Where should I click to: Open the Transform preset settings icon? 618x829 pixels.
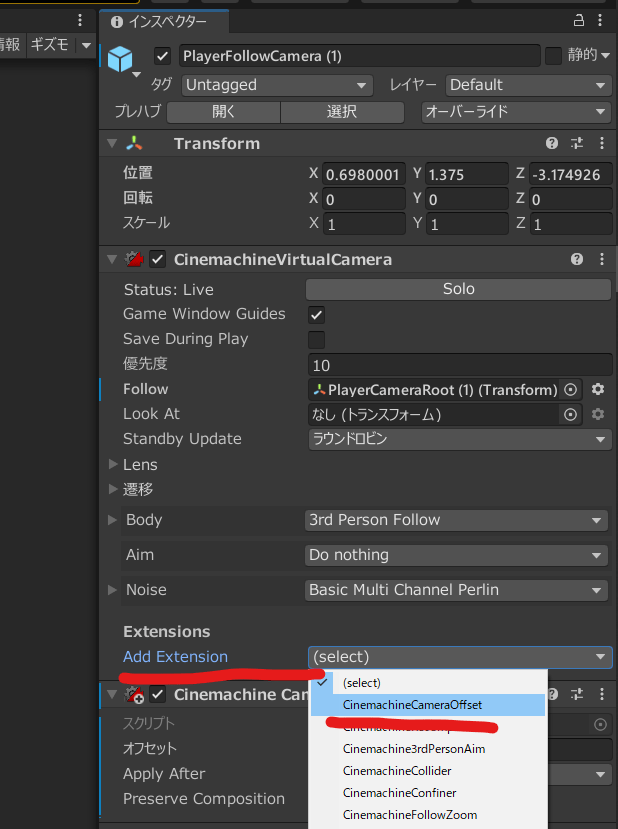577,143
